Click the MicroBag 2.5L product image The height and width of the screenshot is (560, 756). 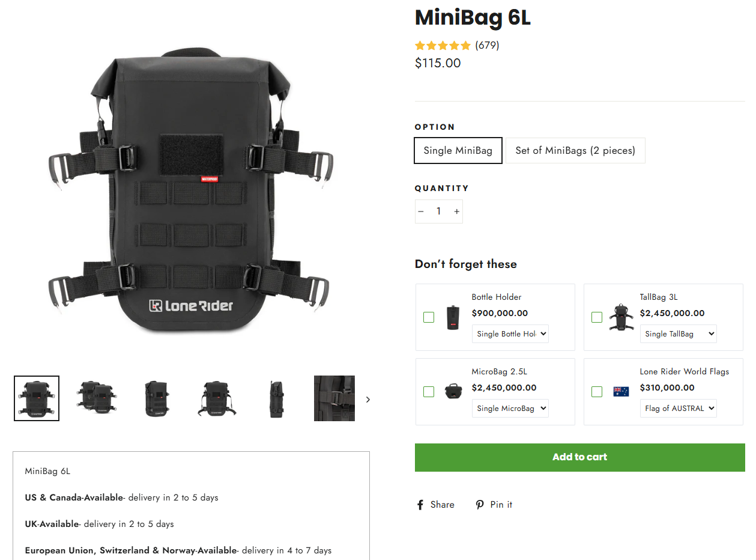click(x=453, y=392)
